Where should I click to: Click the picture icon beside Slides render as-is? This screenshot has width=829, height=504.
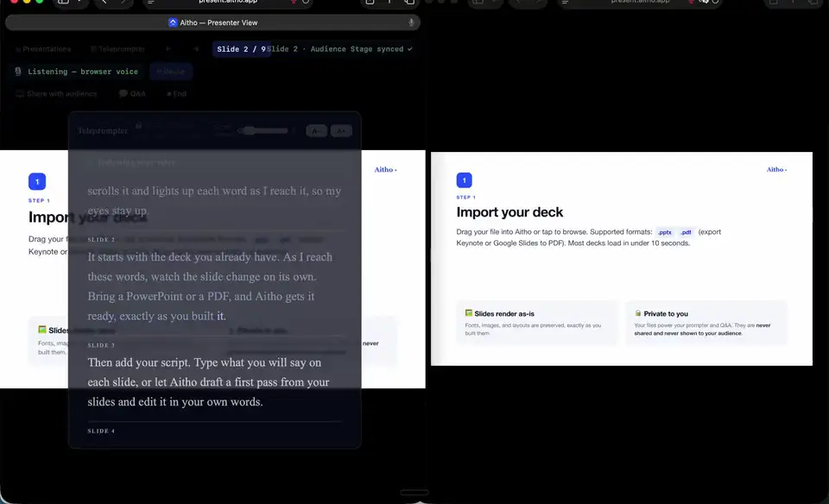tap(468, 313)
